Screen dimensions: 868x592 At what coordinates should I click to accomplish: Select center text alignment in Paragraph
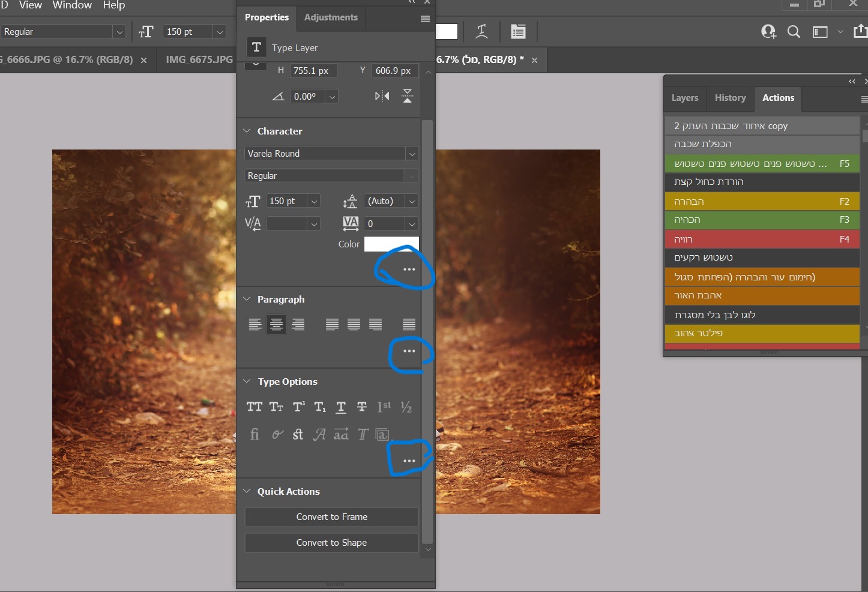tap(276, 325)
